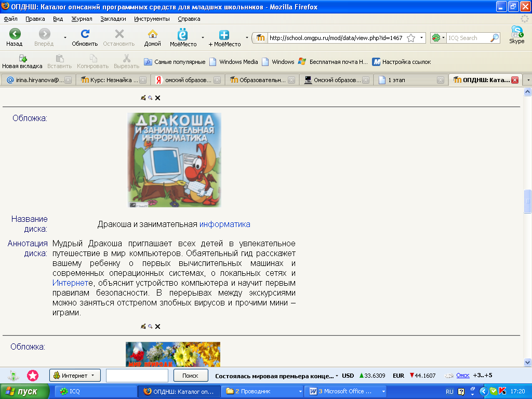532x399 pixels.
Task: Reload the page with Обновить
Action: point(85,37)
